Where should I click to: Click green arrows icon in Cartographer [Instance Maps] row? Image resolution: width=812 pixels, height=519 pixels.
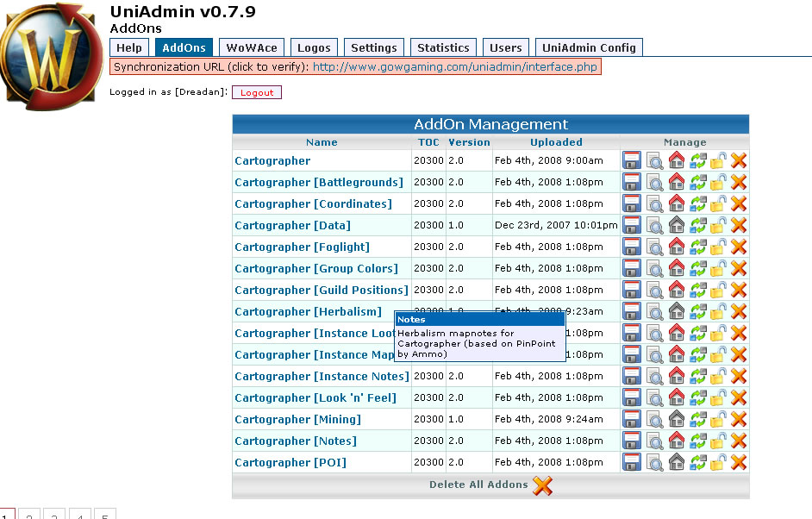(697, 355)
